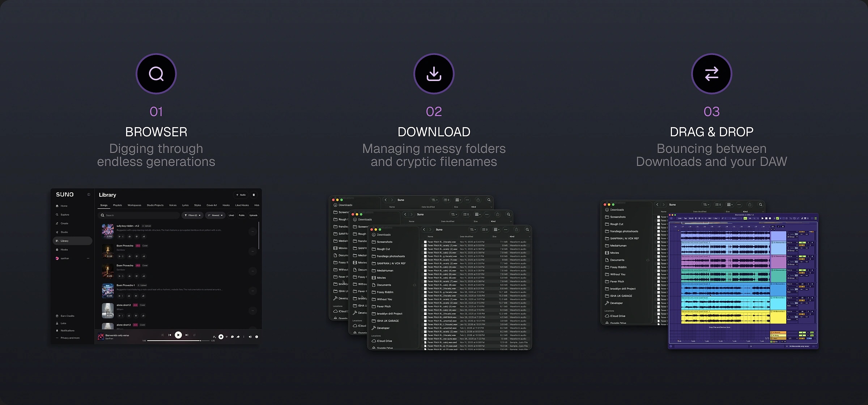Image resolution: width=868 pixels, height=405 pixels.
Task: Open the queue icon in player bar
Action: tap(214, 337)
